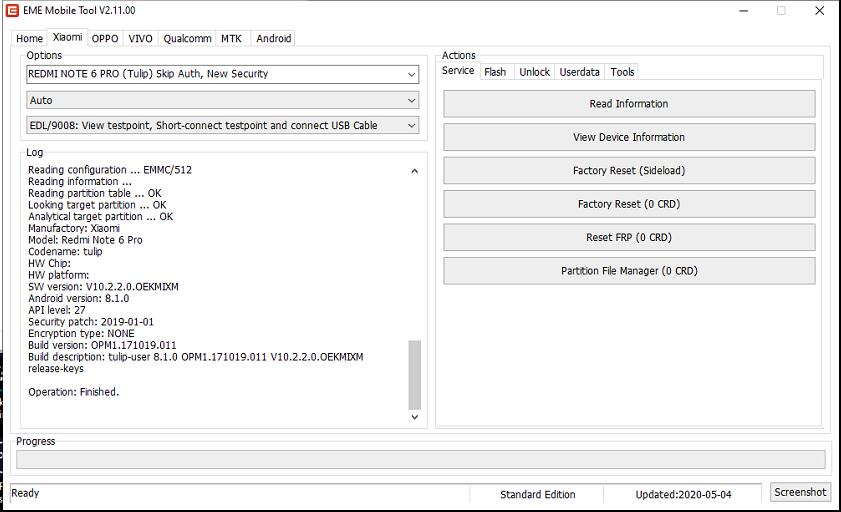Open the OPPO tab
This screenshot has height=512, width=841.
pos(105,39)
